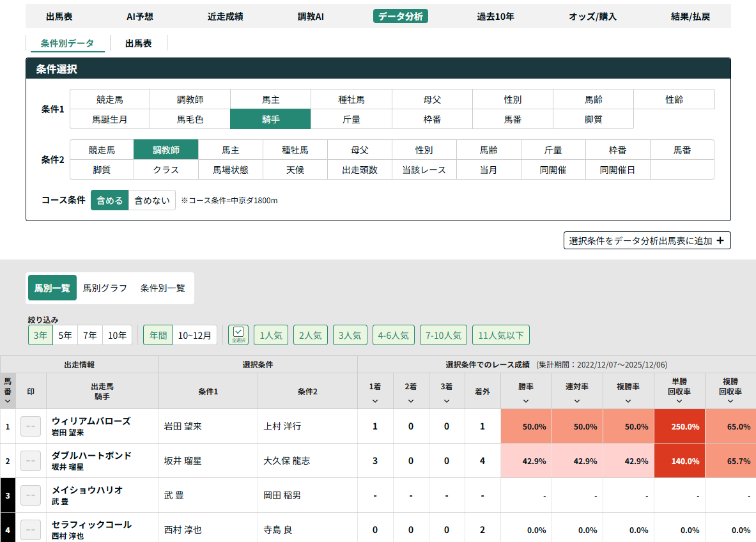This screenshot has width=756, height=542.
Task: Click mark box for セラフィックコール
Action: (31, 529)
